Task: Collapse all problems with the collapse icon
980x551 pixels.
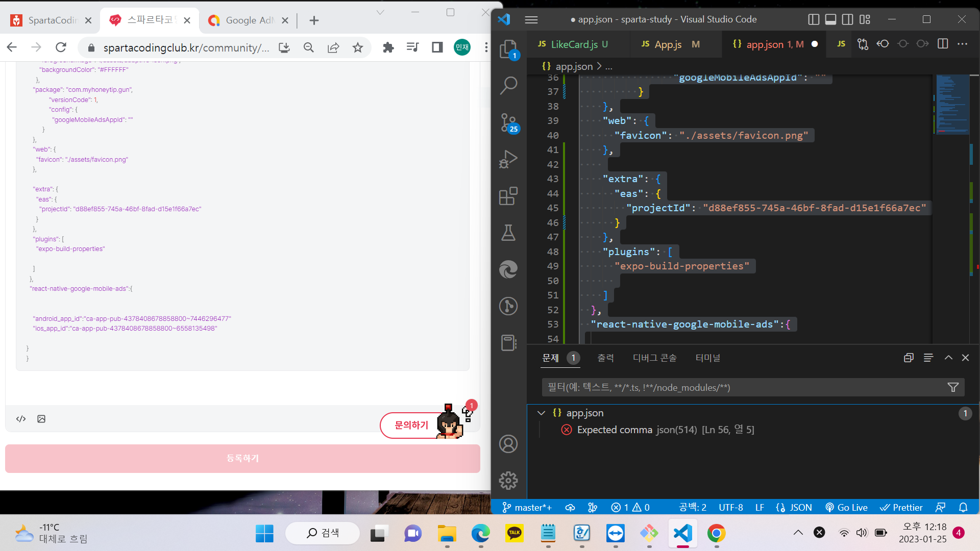Action: (x=909, y=358)
